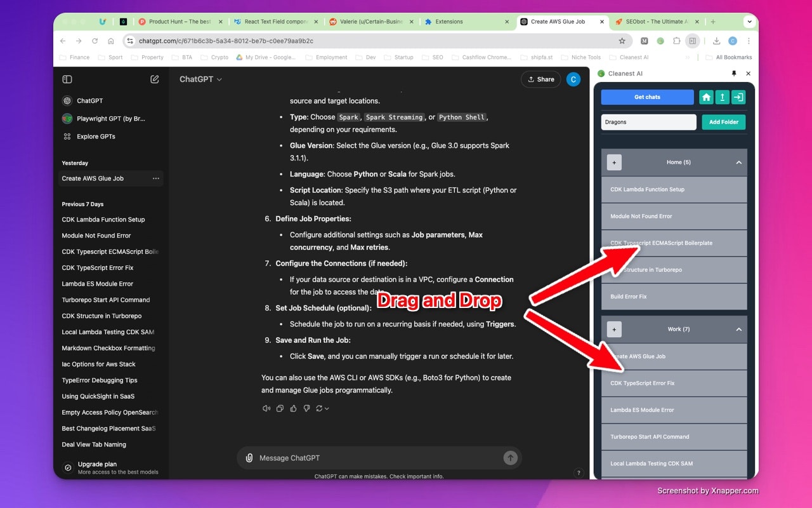Open the All Bookmarks folder

[728, 57]
